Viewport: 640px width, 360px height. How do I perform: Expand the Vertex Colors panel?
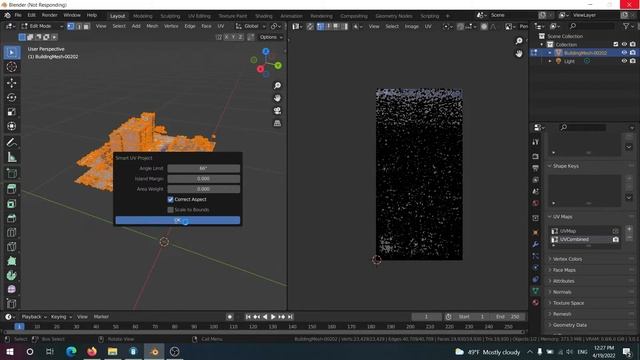[567, 259]
